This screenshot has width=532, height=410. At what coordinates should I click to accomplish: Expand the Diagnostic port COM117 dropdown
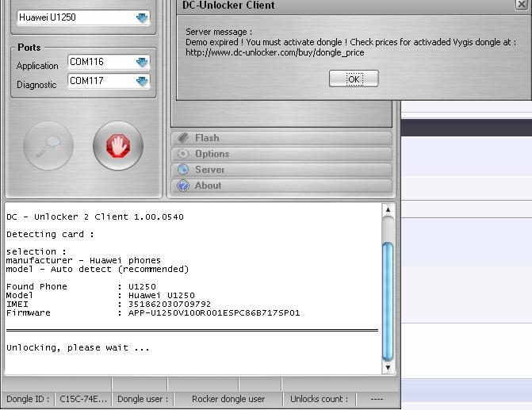pos(141,81)
